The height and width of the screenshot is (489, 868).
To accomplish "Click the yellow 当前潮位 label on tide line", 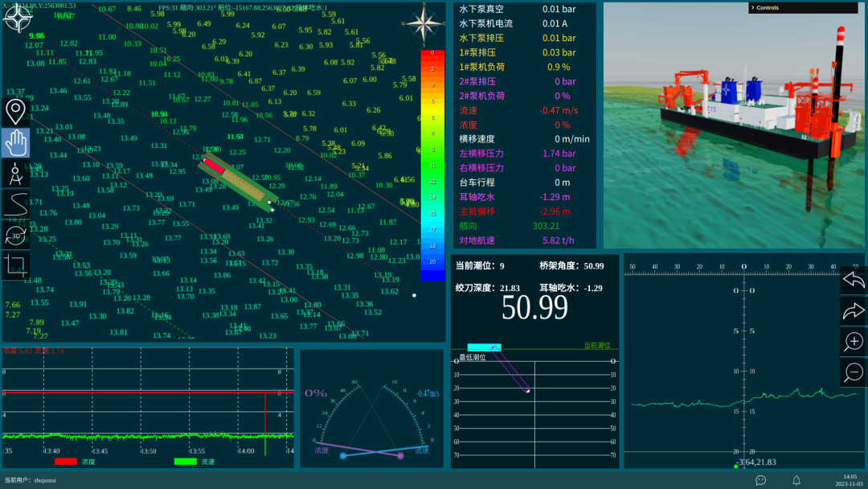I will pos(596,345).
